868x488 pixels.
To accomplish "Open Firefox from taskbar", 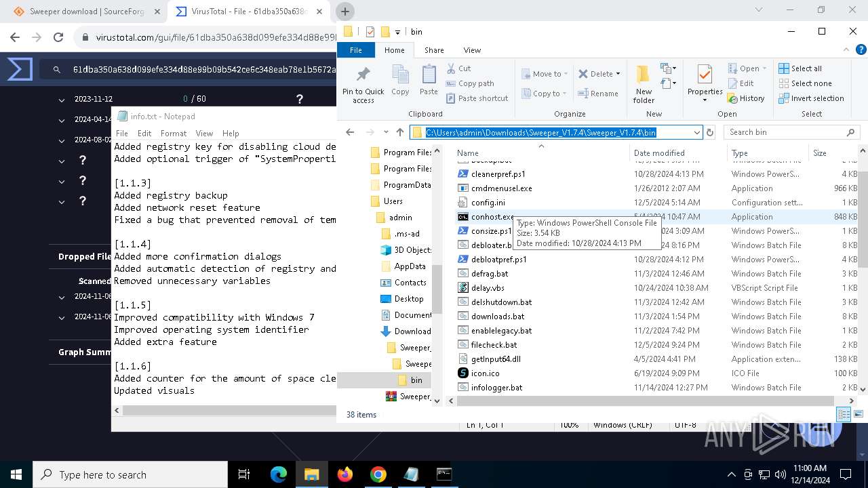I will coord(345,474).
